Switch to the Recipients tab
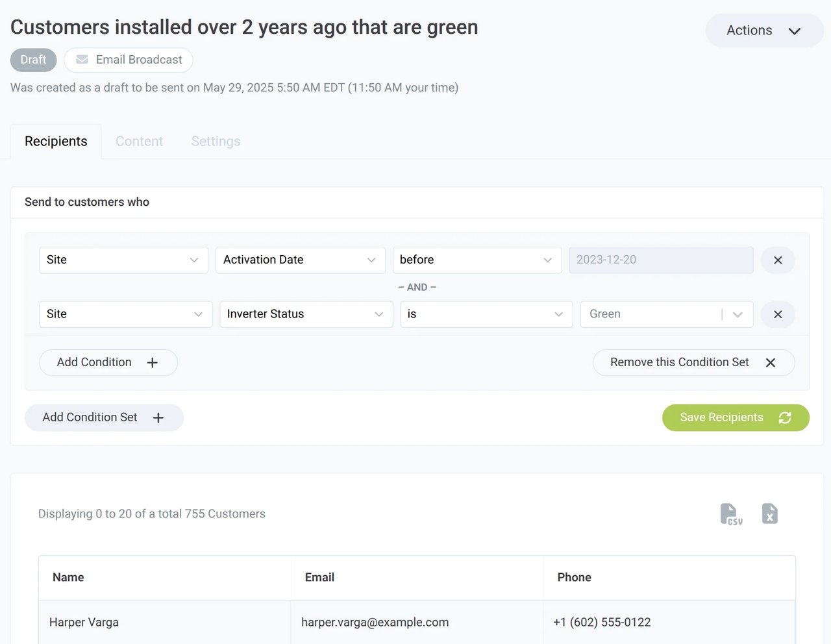831x644 pixels. coord(56,142)
